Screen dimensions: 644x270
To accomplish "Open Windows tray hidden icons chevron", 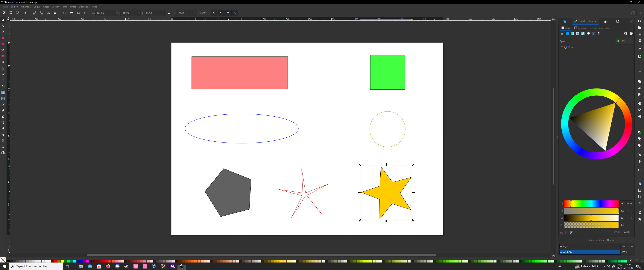I will point(604,266).
